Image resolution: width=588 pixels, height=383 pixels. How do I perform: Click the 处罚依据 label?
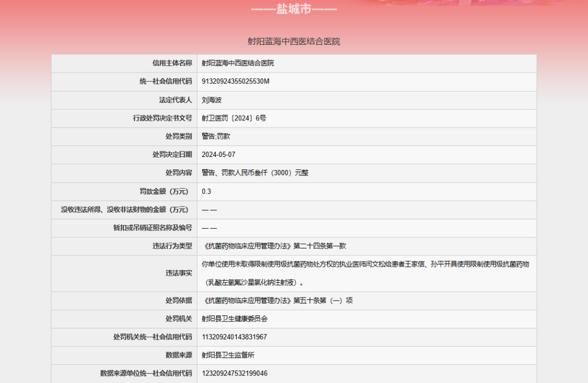pyautogui.click(x=179, y=301)
